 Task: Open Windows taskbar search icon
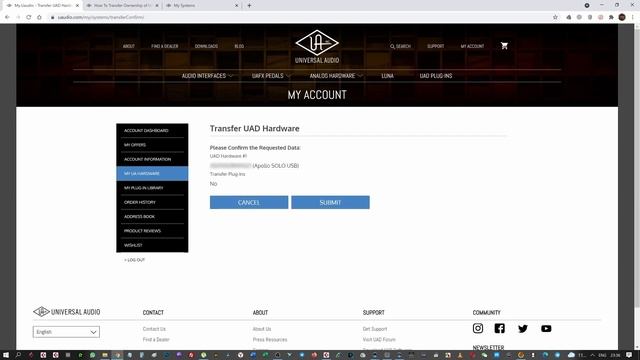pos(18,355)
